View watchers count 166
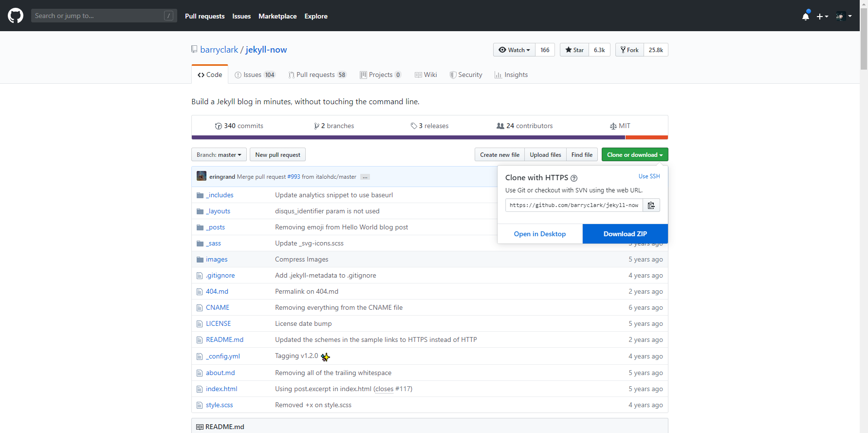The image size is (868, 433). (545, 50)
